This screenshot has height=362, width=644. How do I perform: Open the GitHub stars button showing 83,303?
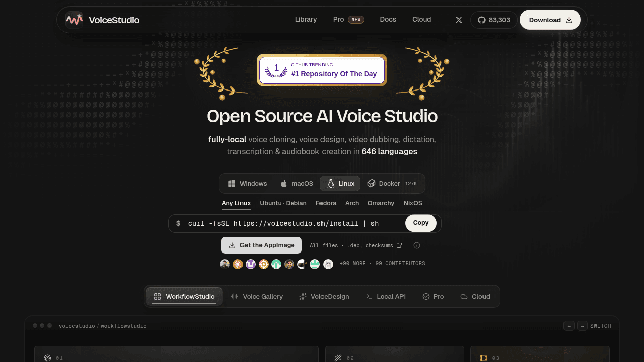[x=494, y=20]
